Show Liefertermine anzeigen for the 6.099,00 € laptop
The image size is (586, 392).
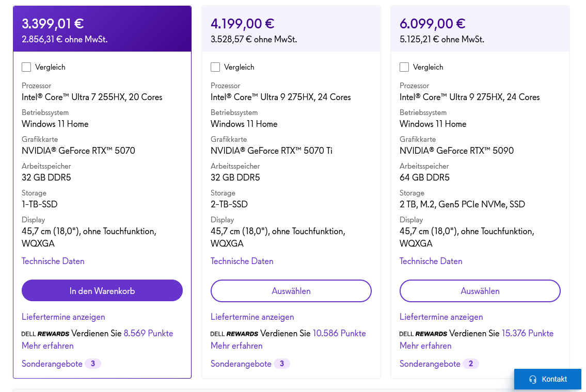coord(441,317)
